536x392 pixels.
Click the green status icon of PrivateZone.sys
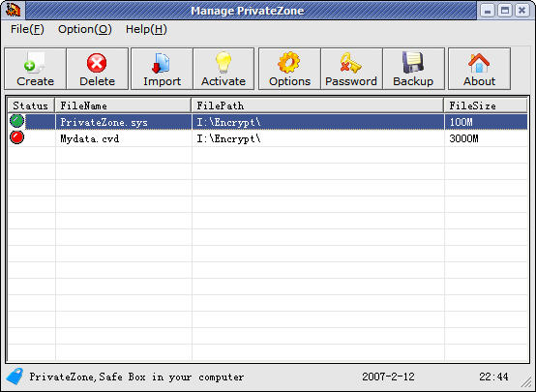[16, 121]
